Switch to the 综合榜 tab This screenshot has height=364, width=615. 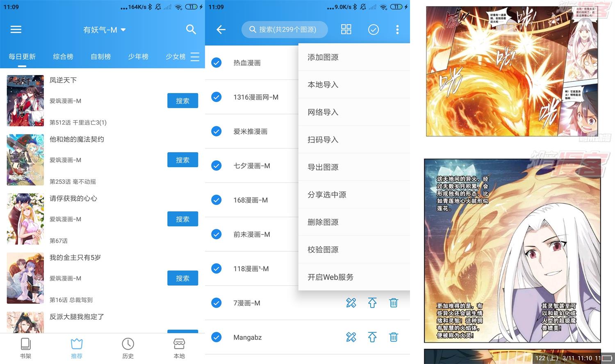(x=63, y=57)
